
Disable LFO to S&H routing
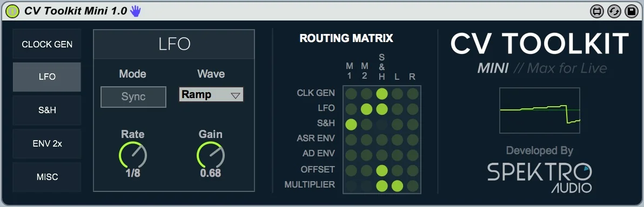pos(382,109)
